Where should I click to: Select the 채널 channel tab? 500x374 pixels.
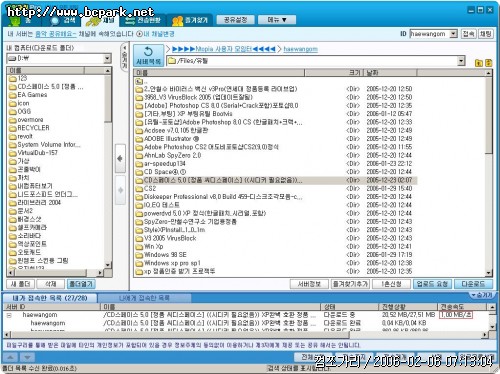coord(101,20)
